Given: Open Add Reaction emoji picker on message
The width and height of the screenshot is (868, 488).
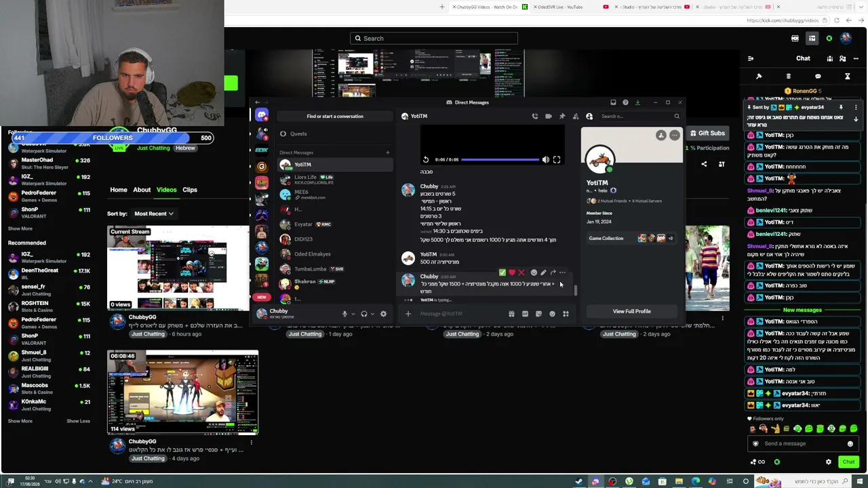Looking at the screenshot, I should [x=534, y=272].
